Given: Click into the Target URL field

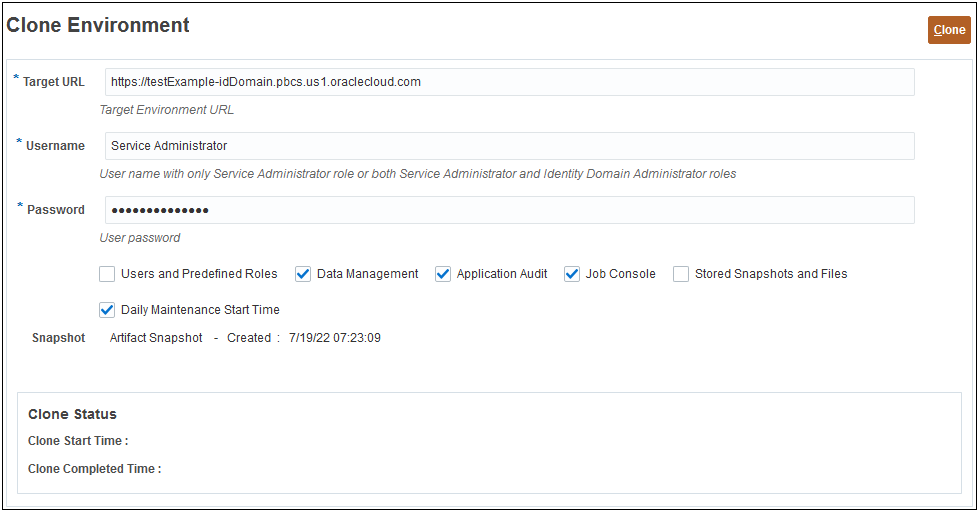Looking at the screenshot, I should [x=509, y=82].
